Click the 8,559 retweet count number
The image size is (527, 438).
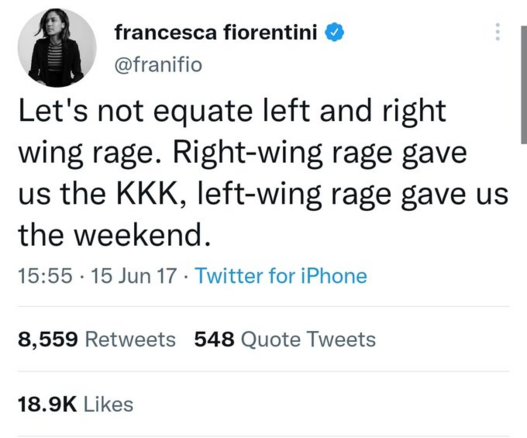click(x=48, y=339)
